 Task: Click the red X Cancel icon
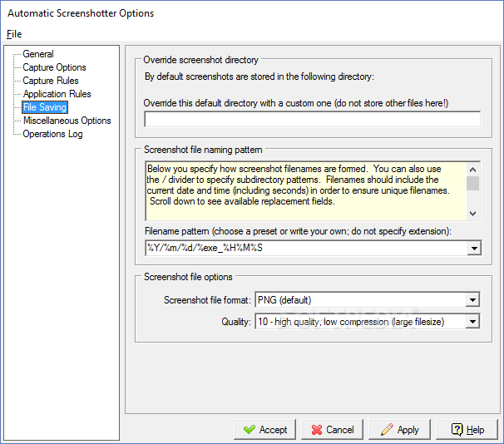(x=317, y=430)
